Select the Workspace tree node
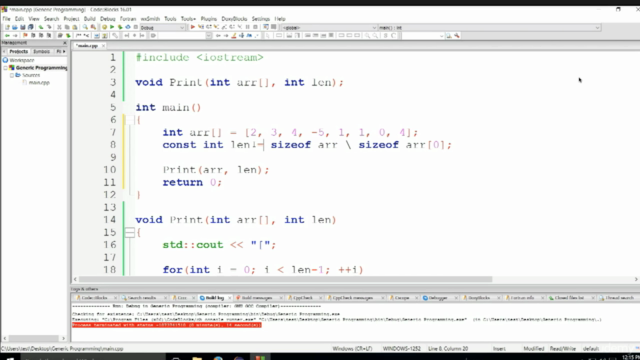The height and width of the screenshot is (360, 640). click(x=22, y=60)
